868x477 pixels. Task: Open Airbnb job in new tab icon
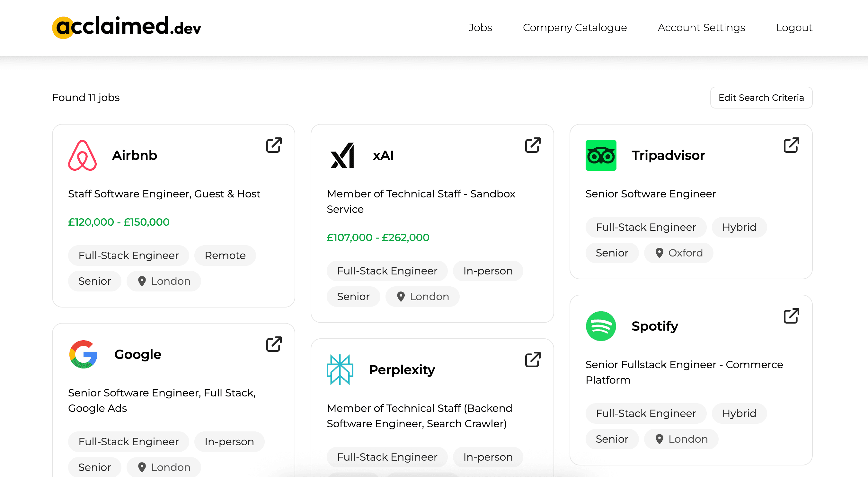(274, 145)
